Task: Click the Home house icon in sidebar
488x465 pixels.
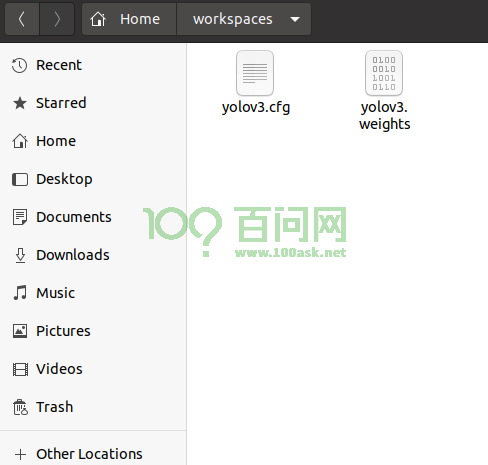Action: click(20, 141)
